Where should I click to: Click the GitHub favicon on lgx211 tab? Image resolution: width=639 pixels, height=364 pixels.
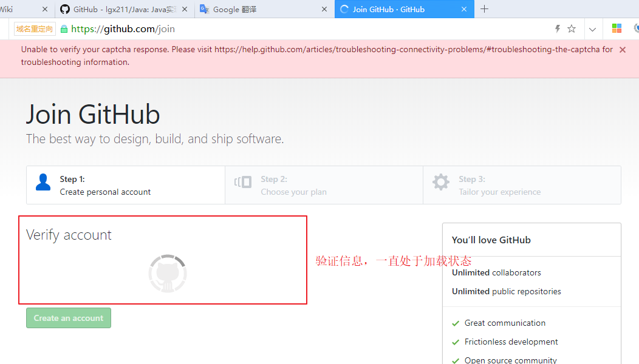65,9
